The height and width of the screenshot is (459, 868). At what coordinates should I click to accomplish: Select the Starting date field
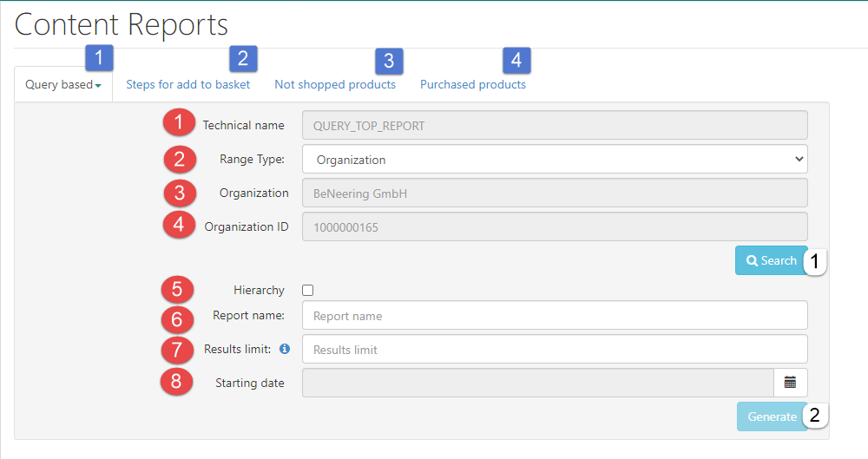(x=537, y=383)
